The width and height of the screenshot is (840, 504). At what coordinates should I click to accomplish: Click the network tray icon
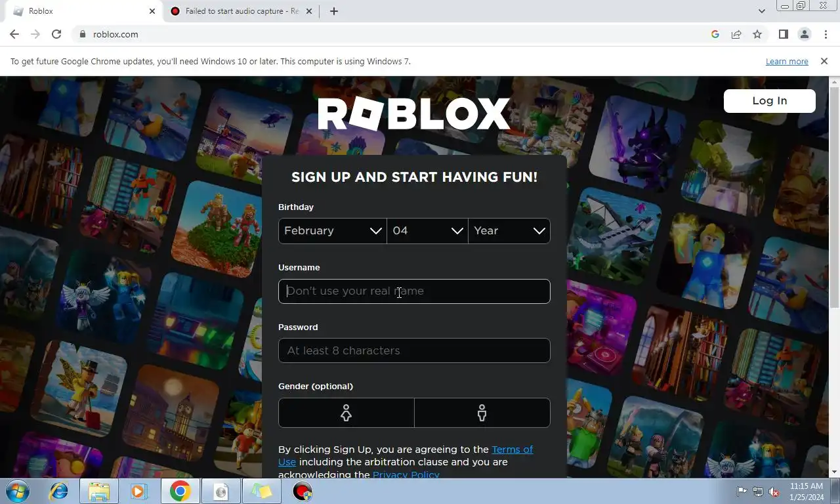click(x=758, y=492)
